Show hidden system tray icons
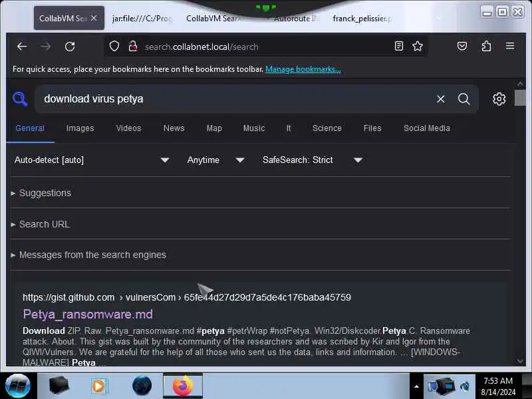532x399 pixels. [x=416, y=386]
